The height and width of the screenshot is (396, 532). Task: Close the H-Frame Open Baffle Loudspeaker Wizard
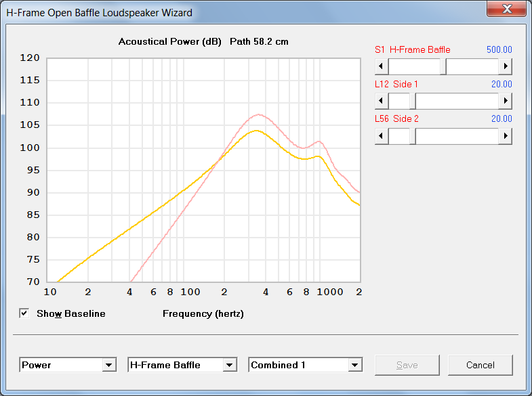point(506,9)
